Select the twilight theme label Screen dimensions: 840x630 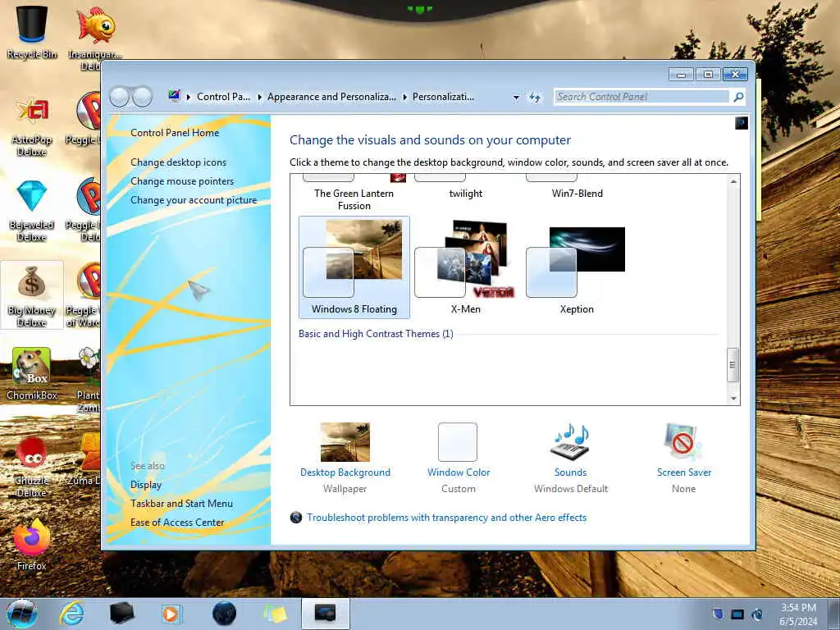(x=466, y=194)
